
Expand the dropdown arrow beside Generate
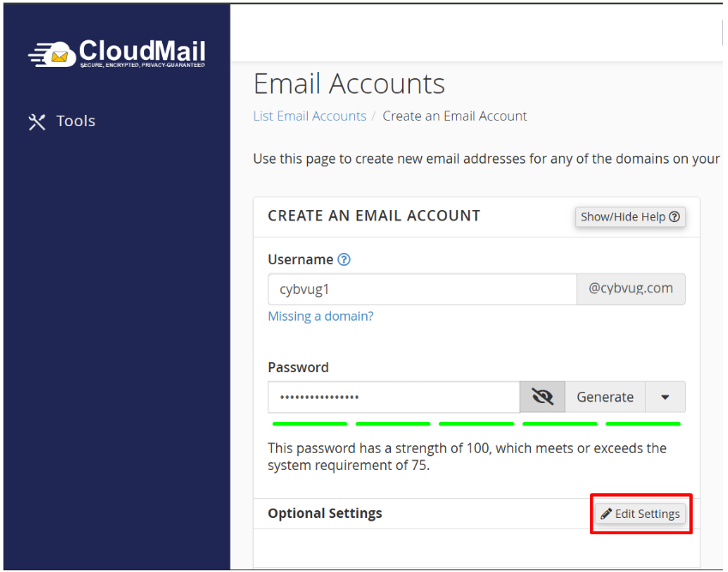[x=665, y=397]
